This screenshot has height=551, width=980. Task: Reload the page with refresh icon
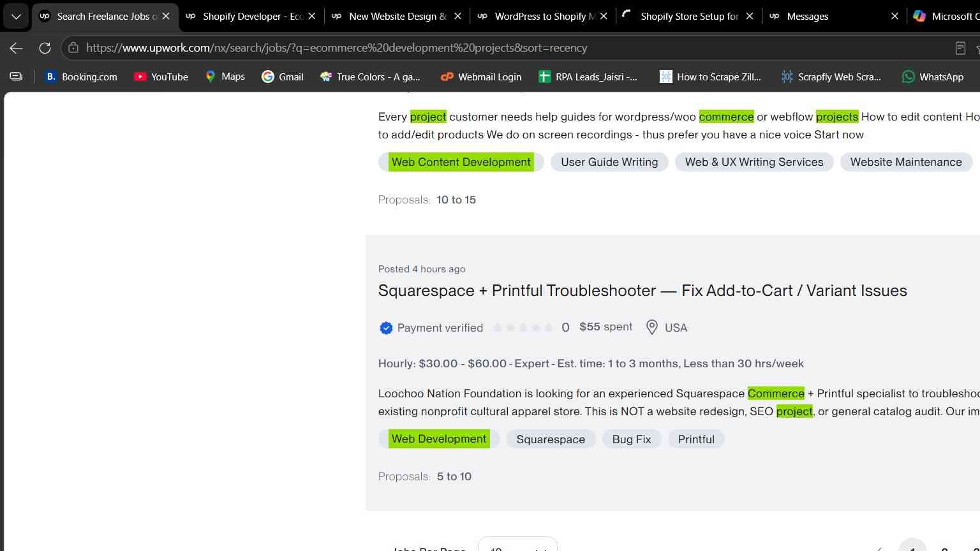45,48
